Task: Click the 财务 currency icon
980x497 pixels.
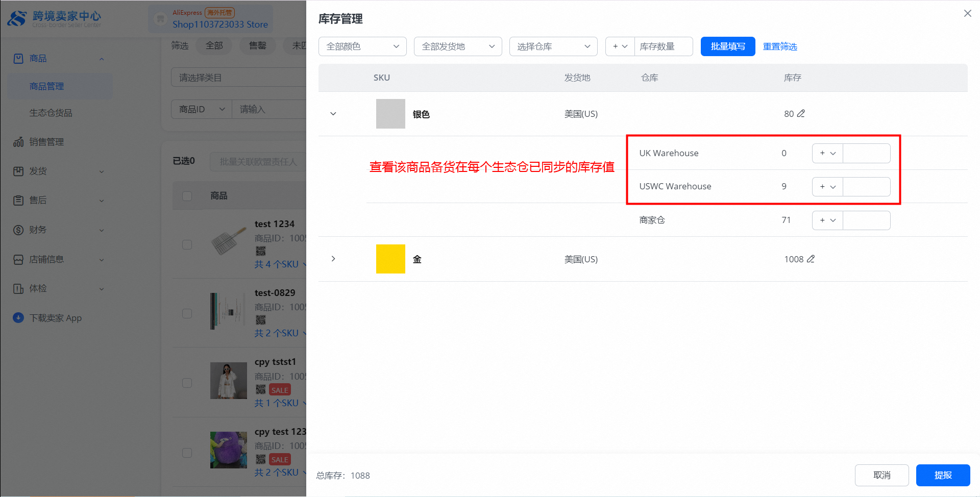Action: pyautogui.click(x=18, y=230)
